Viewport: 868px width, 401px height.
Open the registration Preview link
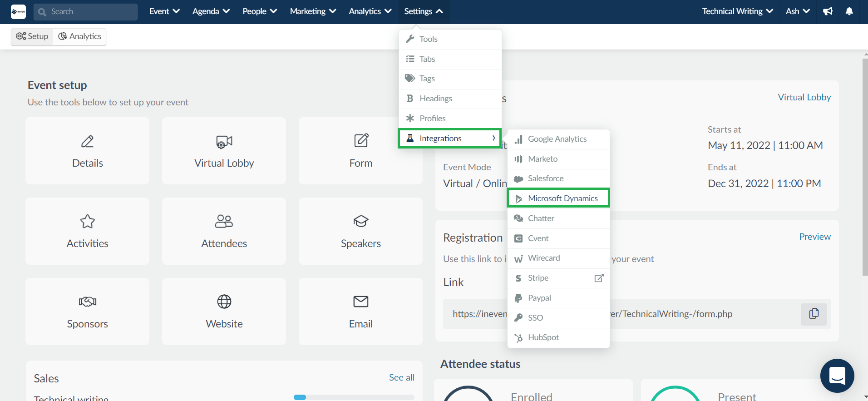(x=815, y=237)
